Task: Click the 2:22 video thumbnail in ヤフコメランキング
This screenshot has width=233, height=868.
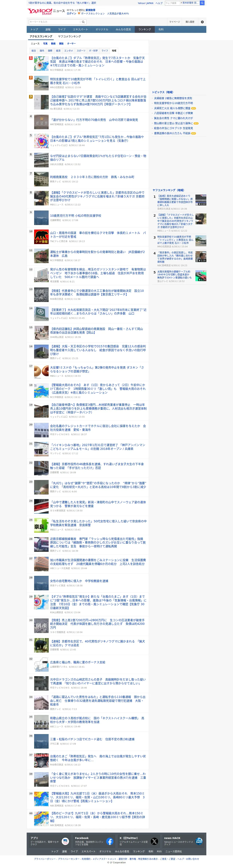Action: (x=201, y=200)
